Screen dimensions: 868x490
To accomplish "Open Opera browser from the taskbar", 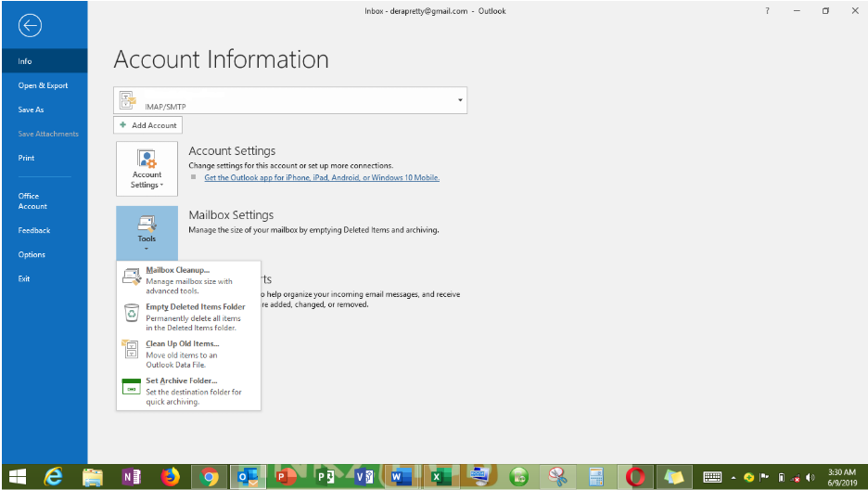I will click(x=635, y=477).
